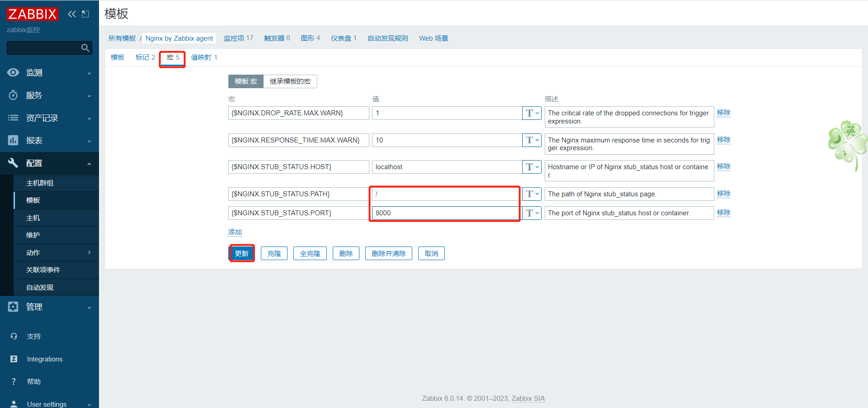Screen dimensions: 868x408
Task: Open the 自动发现规则 link
Action: pyautogui.click(x=388, y=38)
